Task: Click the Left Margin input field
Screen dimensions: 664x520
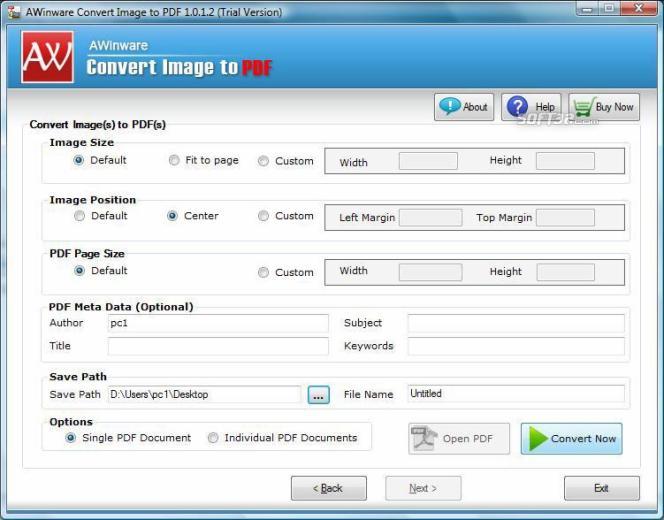Action: [x=430, y=218]
